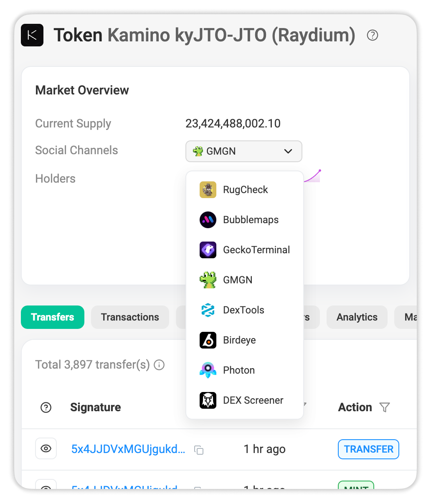The width and height of the screenshot is (431, 504).
Task: Open the Transactions tab
Action: pyautogui.click(x=130, y=317)
